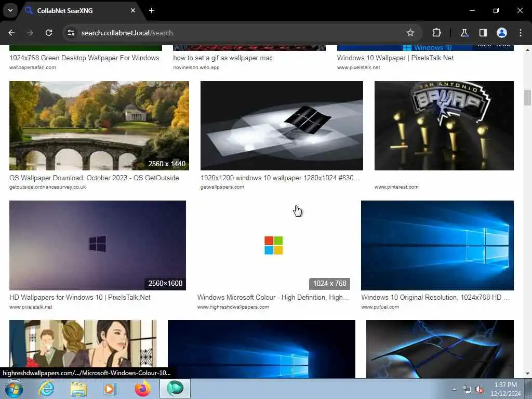The width and height of the screenshot is (532, 399).
Task: Open 'HD Wallpapers for Windows 10' link
Action: tap(80, 298)
